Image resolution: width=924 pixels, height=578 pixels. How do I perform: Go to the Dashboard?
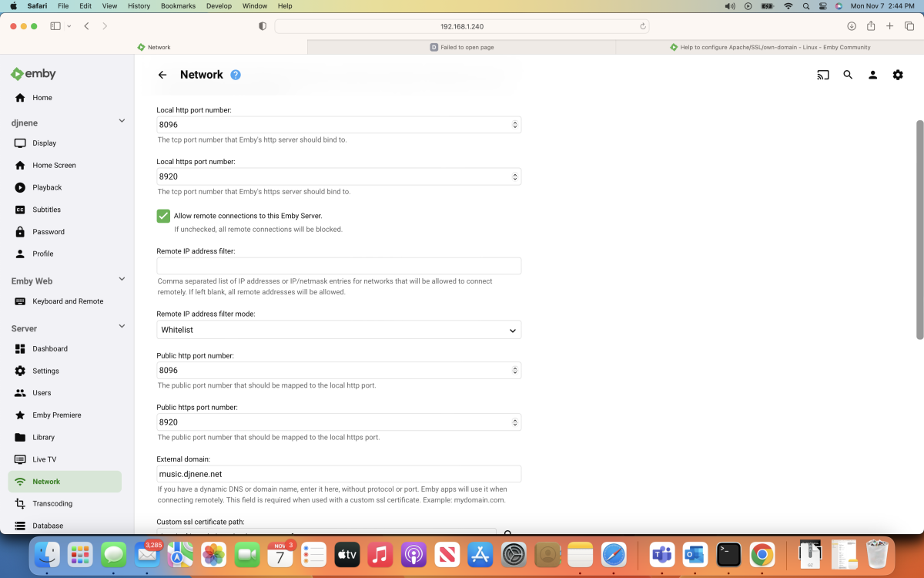(x=49, y=348)
